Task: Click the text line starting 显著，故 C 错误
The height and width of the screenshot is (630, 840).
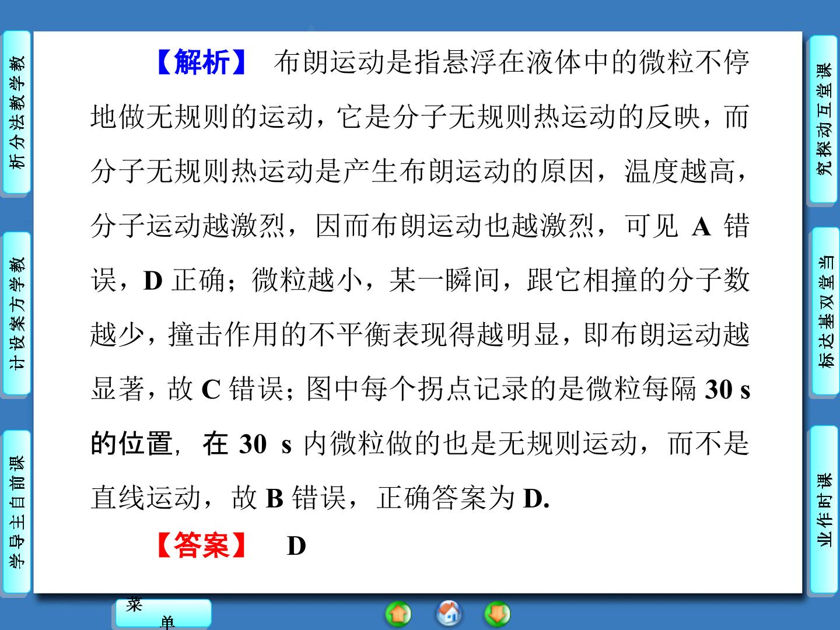Action: pyautogui.click(x=420, y=389)
